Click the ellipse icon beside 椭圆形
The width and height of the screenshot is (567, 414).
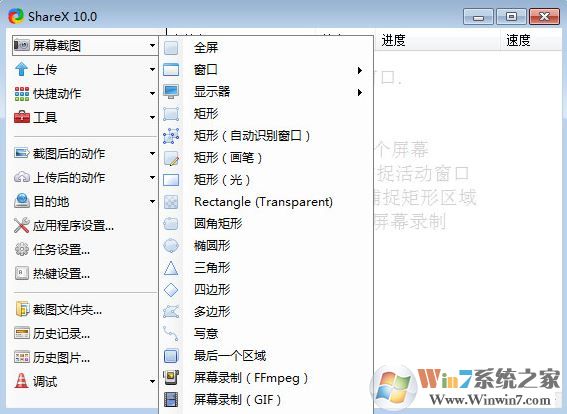point(171,246)
